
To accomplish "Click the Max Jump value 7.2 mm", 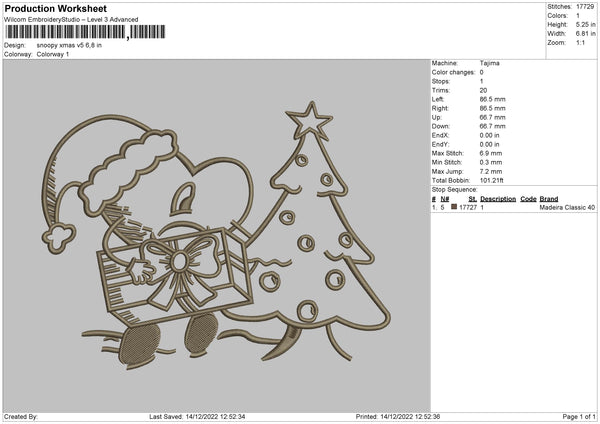I will pyautogui.click(x=491, y=172).
